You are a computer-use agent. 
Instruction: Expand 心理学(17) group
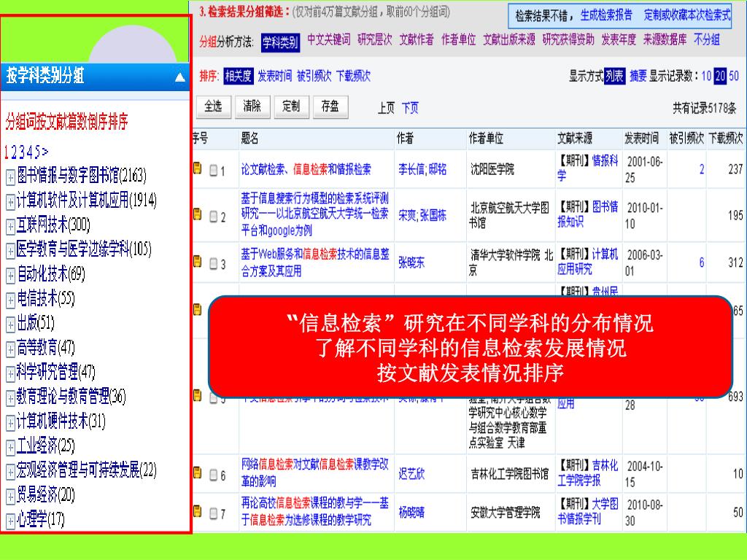pos(10,521)
